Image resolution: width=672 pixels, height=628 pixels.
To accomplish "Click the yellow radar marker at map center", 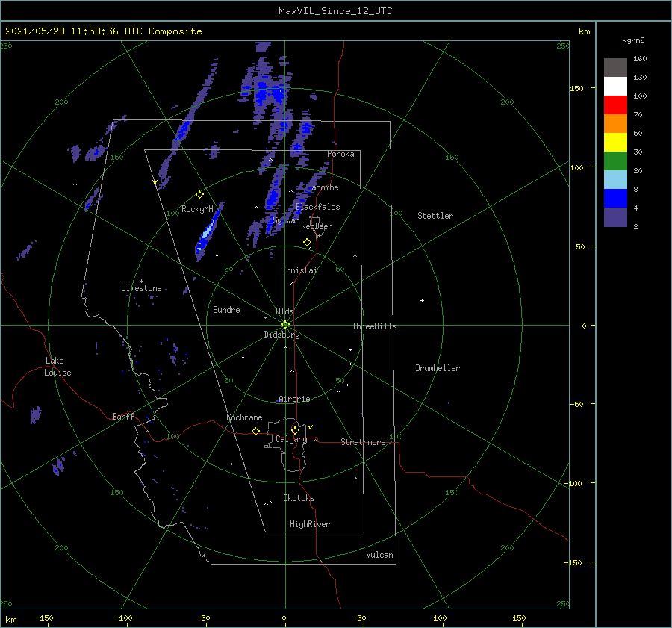I will 285,325.
